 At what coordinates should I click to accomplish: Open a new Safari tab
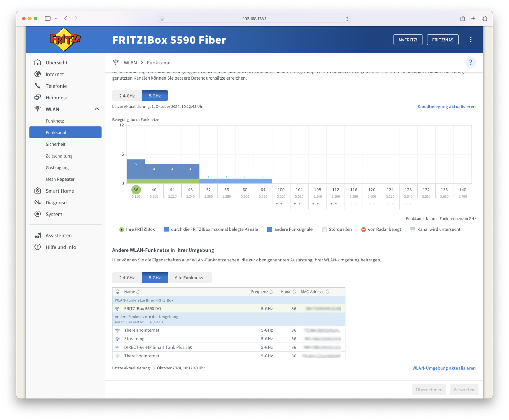(x=473, y=18)
